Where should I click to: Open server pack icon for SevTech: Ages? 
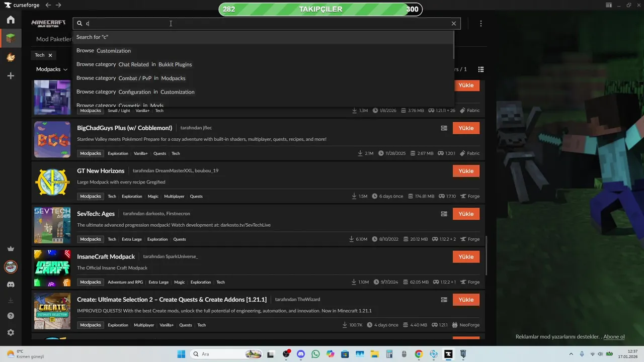coord(444,214)
